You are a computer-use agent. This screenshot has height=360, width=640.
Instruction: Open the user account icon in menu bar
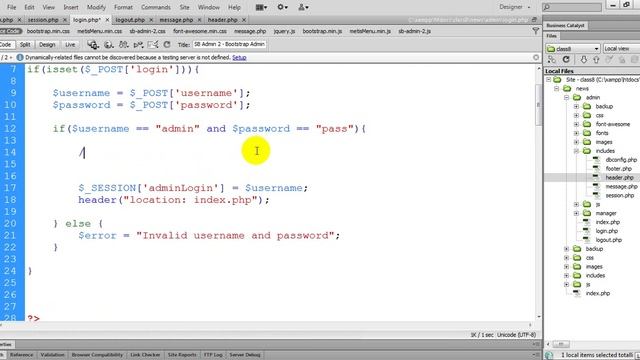pos(303,7)
